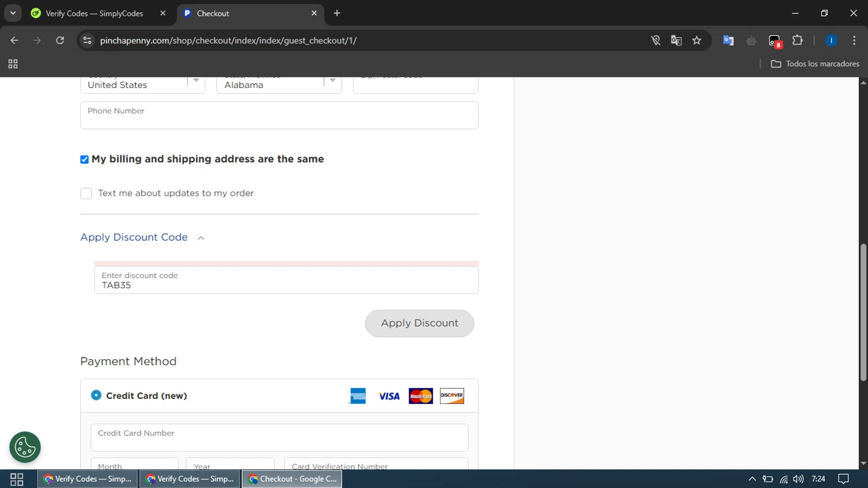Open the Extensions puzzle-piece menu
This screenshot has width=868, height=488.
pos(797,41)
